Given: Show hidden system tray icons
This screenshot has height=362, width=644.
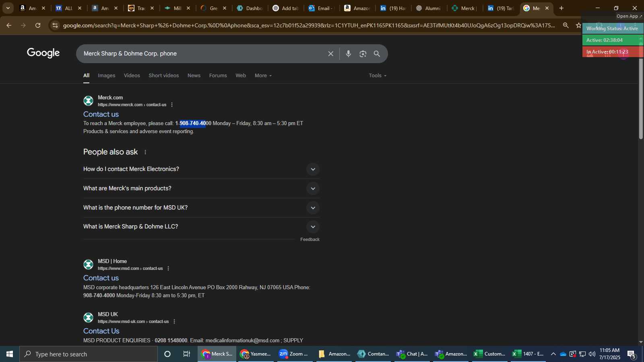Looking at the screenshot, I should click(553, 354).
